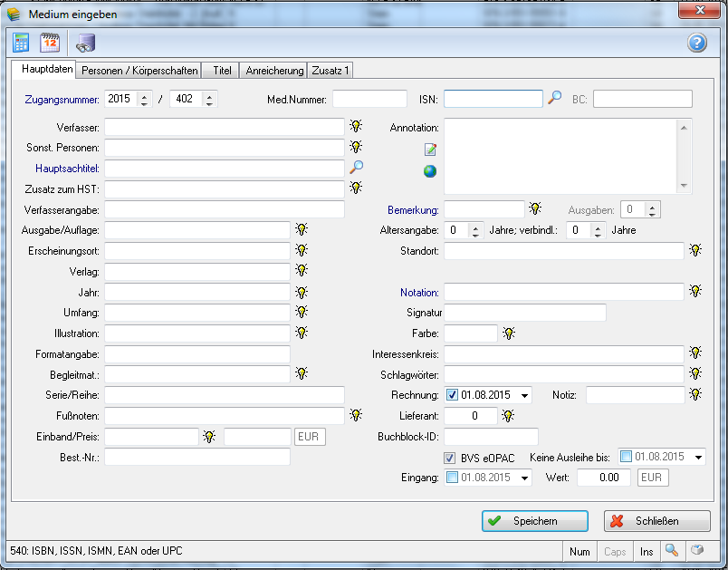Uncheck the Rechnung date checkbox
The height and width of the screenshot is (570, 728).
point(453,395)
